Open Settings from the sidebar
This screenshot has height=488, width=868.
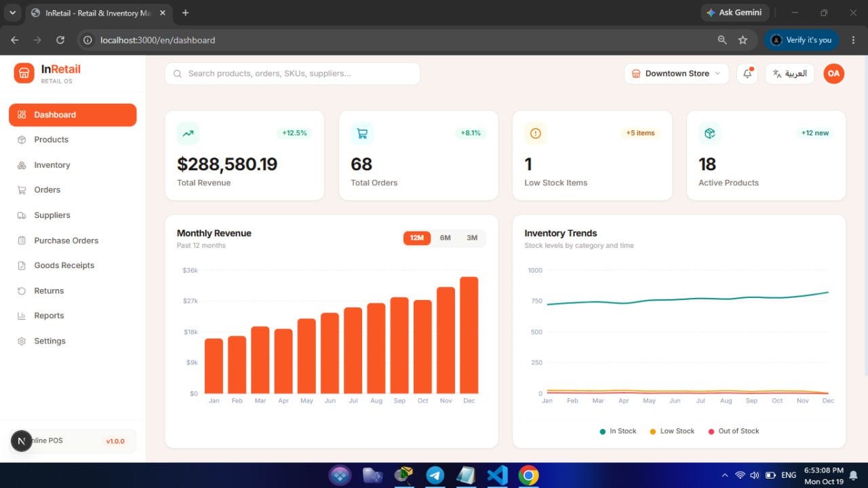pos(73,341)
